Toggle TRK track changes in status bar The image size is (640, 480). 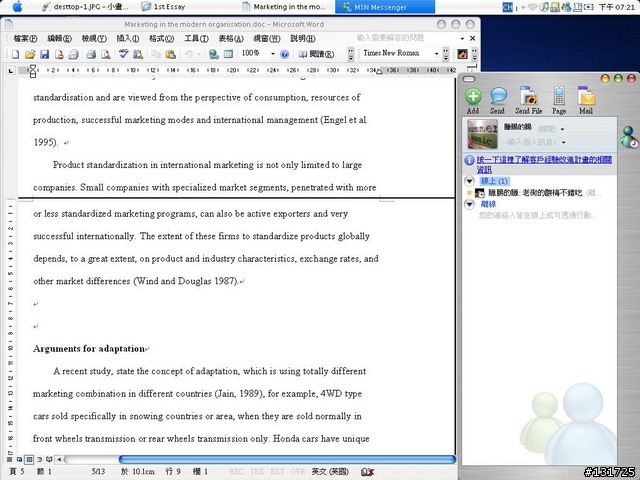click(257, 472)
